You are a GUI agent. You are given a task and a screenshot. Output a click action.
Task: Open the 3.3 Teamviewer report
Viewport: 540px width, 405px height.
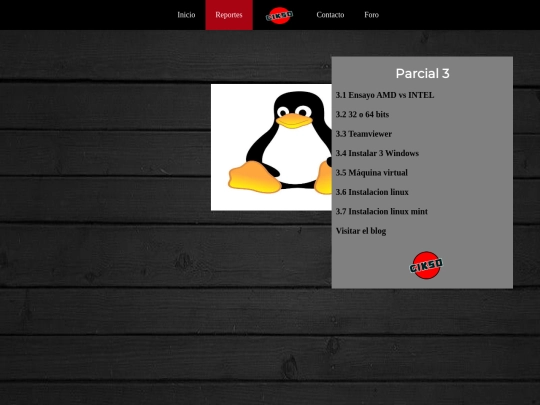click(364, 134)
